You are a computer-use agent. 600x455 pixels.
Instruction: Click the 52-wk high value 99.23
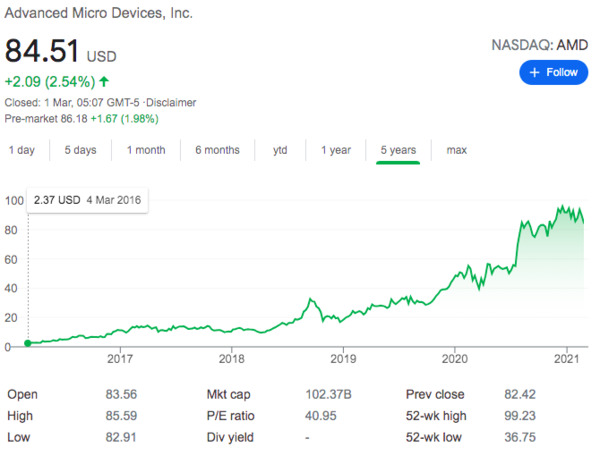click(x=520, y=416)
